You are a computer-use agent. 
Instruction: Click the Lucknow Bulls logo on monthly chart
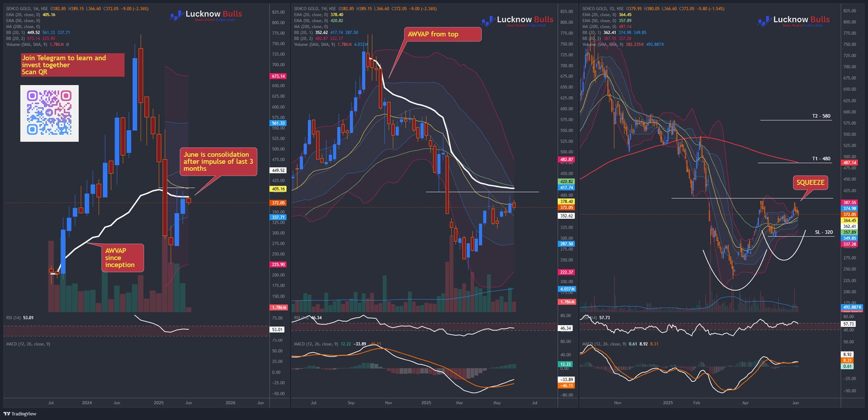[x=206, y=15]
